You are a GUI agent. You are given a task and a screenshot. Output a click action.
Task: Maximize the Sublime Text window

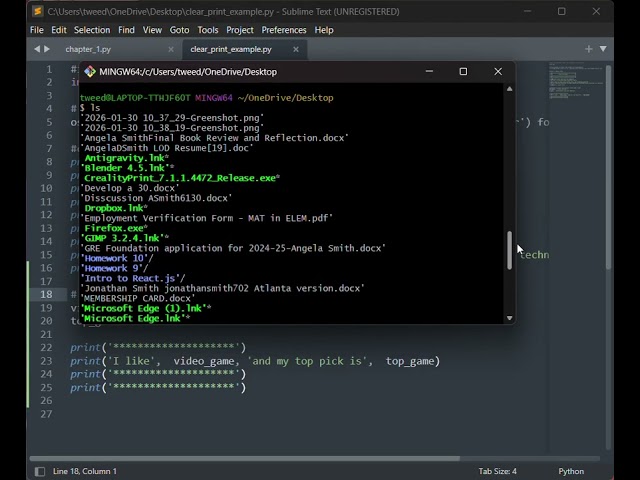[562, 11]
